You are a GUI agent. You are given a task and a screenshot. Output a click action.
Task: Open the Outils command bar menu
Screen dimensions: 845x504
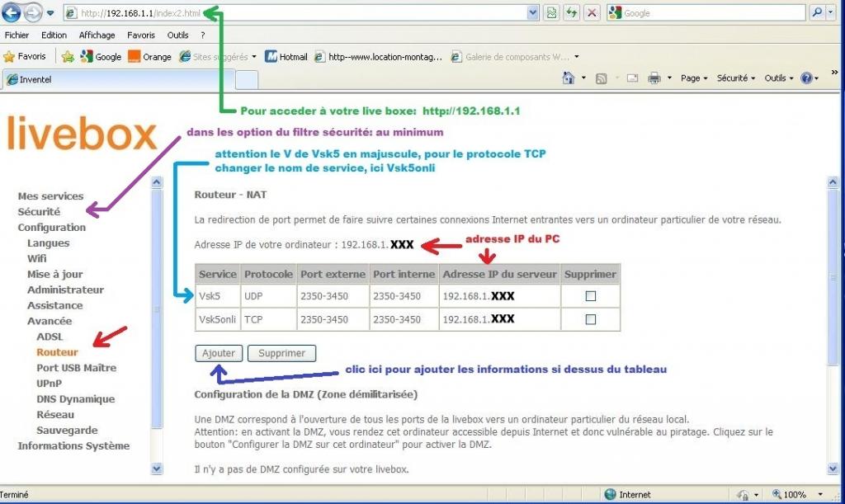pos(779,78)
